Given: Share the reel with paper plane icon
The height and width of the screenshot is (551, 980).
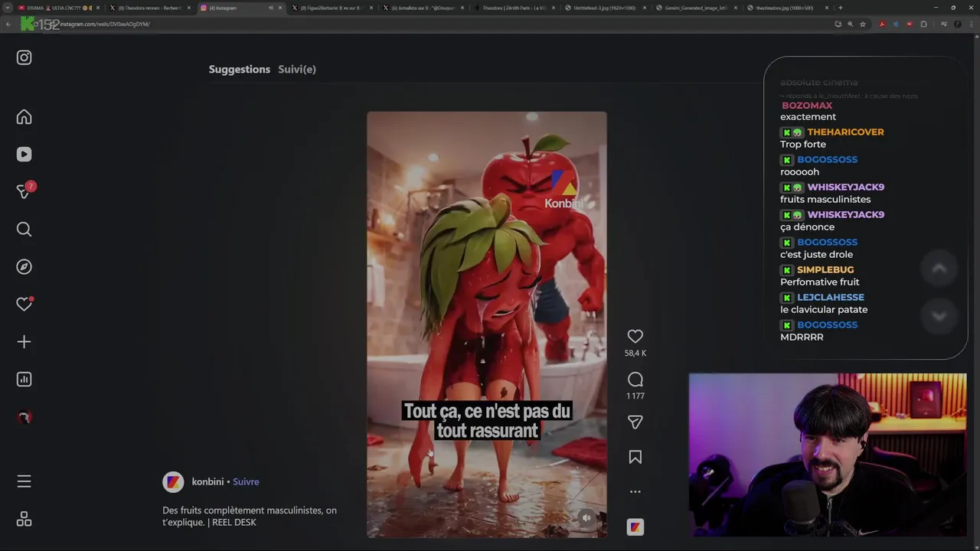Looking at the screenshot, I should click(x=635, y=422).
